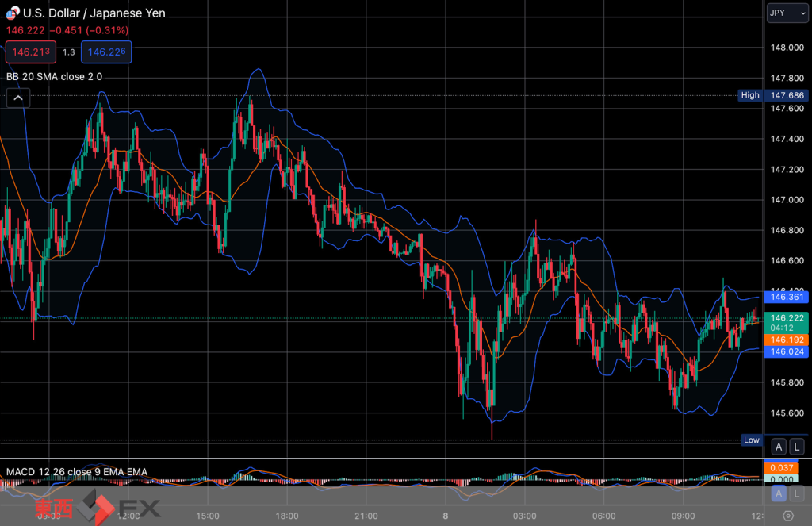Click the orange 0.037 MACD value label

781,468
